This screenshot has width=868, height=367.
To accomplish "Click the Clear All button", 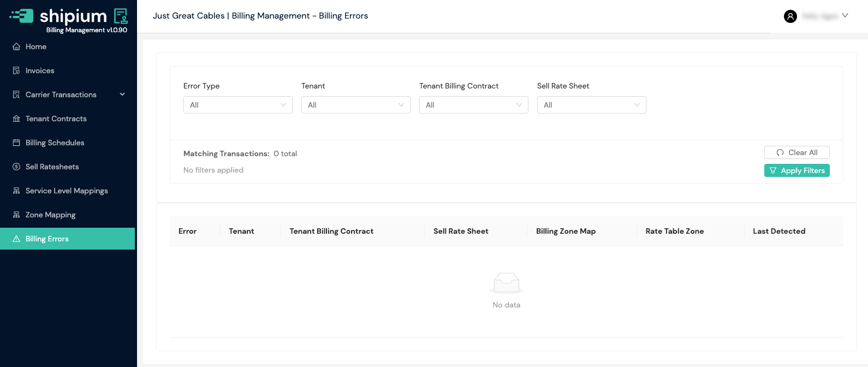I will point(797,152).
